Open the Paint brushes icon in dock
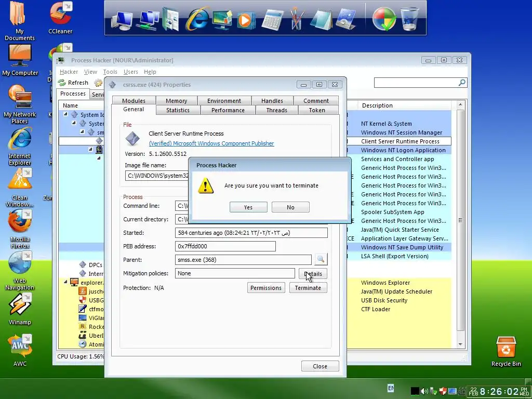The height and width of the screenshot is (399, 532). coord(296,19)
